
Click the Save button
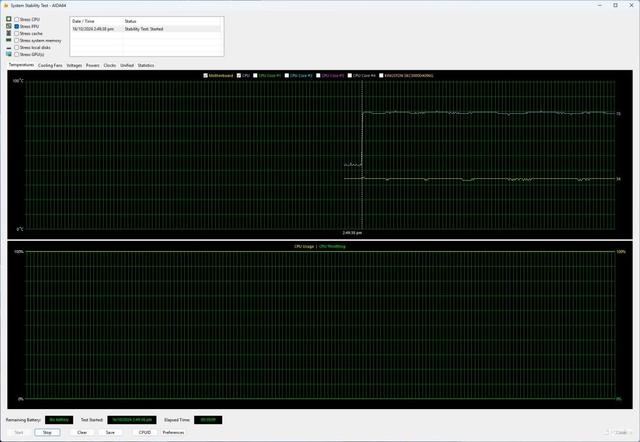[110, 432]
